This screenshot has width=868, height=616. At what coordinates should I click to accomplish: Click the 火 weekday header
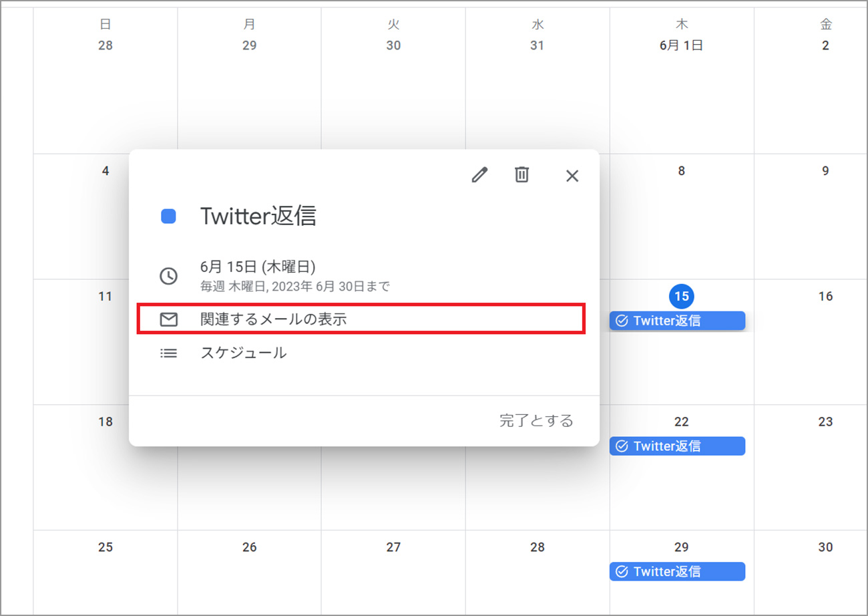393,25
